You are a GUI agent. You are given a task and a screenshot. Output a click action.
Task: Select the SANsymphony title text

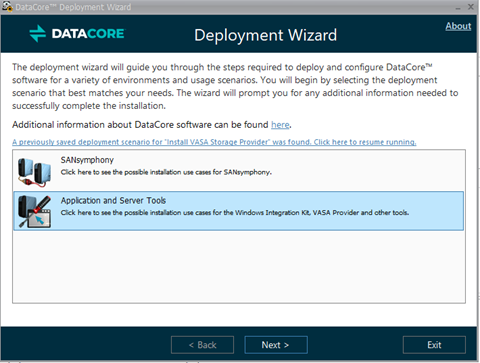87,160
